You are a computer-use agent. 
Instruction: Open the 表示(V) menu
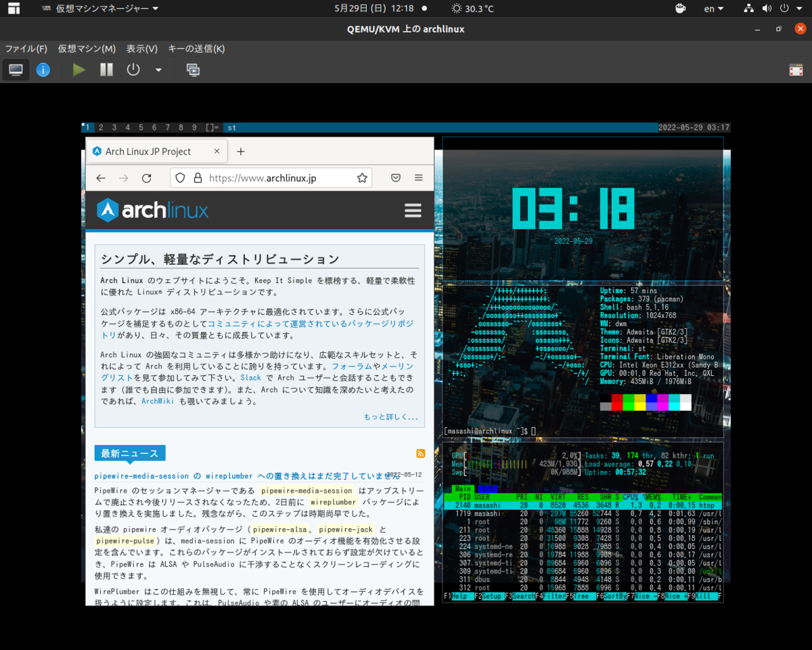[x=142, y=49]
